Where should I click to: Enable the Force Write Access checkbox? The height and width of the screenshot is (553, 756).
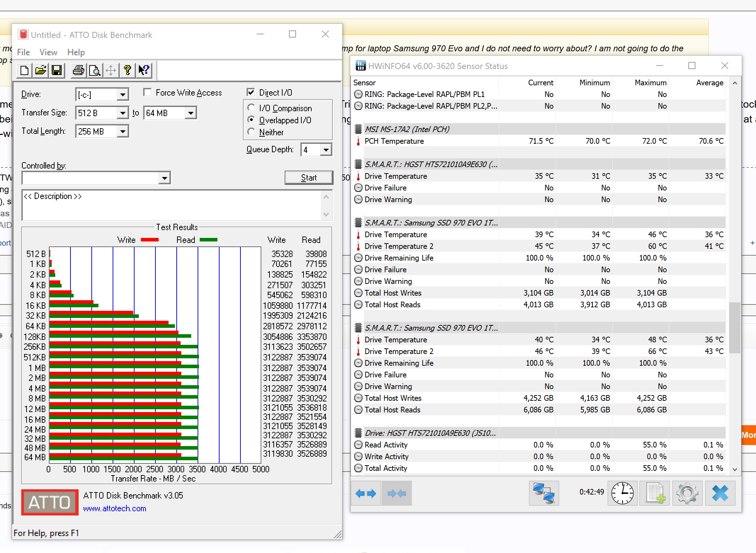coord(148,92)
